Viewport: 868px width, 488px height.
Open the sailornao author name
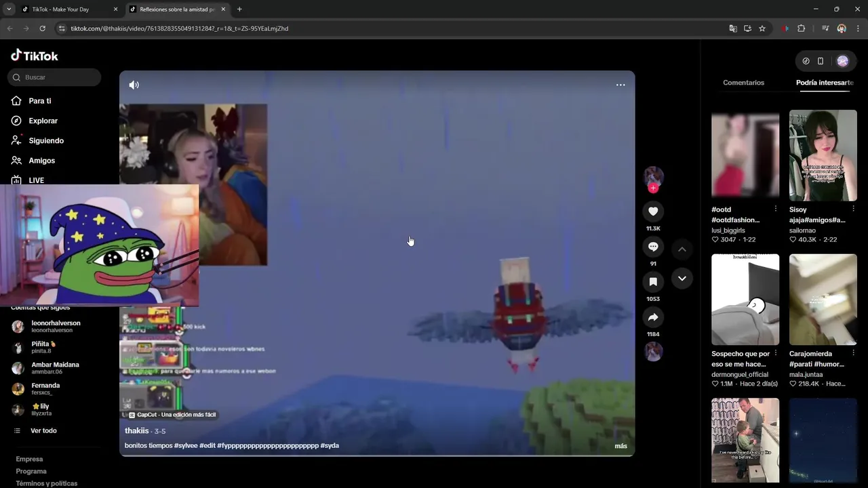click(802, 230)
